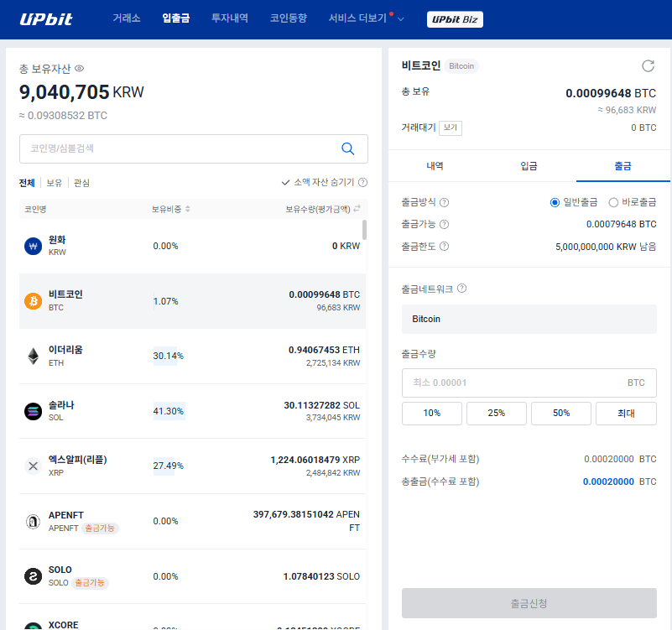Screen dimensions: 672x630
Task: Click the search magnifier icon
Action: point(348,148)
